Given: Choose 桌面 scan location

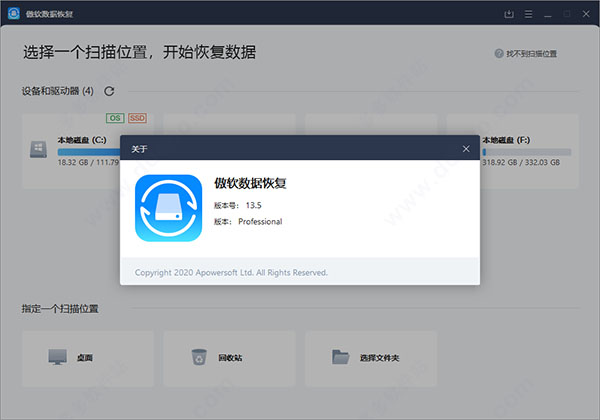Looking at the screenshot, I should (88, 358).
